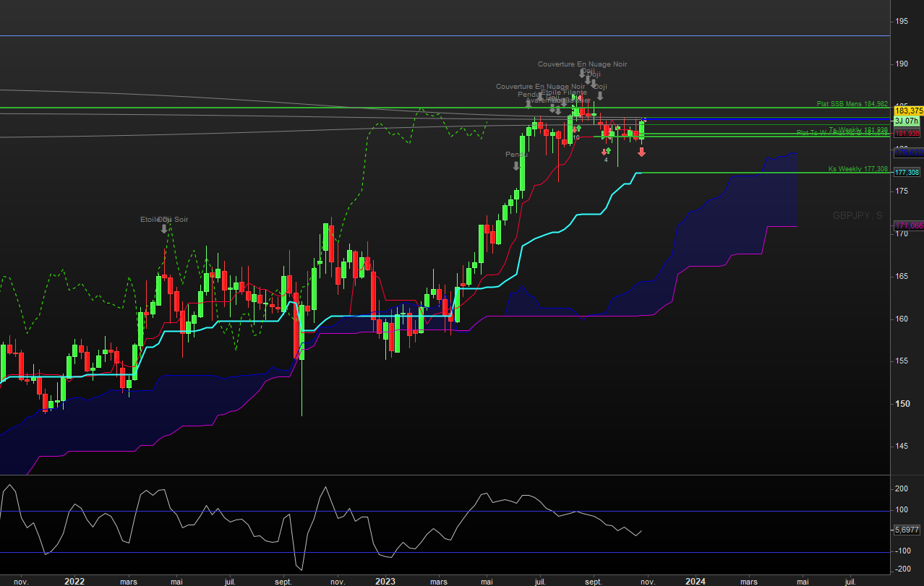Select the cyan 177,308 price tag
The height and width of the screenshot is (586, 924).
coord(907,173)
